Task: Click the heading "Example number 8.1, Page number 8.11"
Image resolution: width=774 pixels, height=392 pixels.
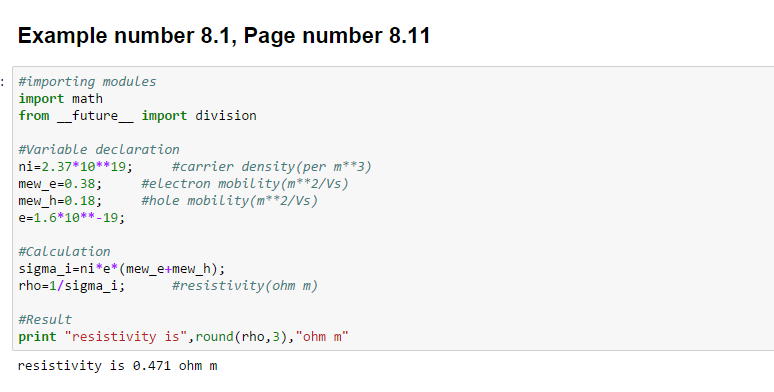Action: (x=224, y=36)
